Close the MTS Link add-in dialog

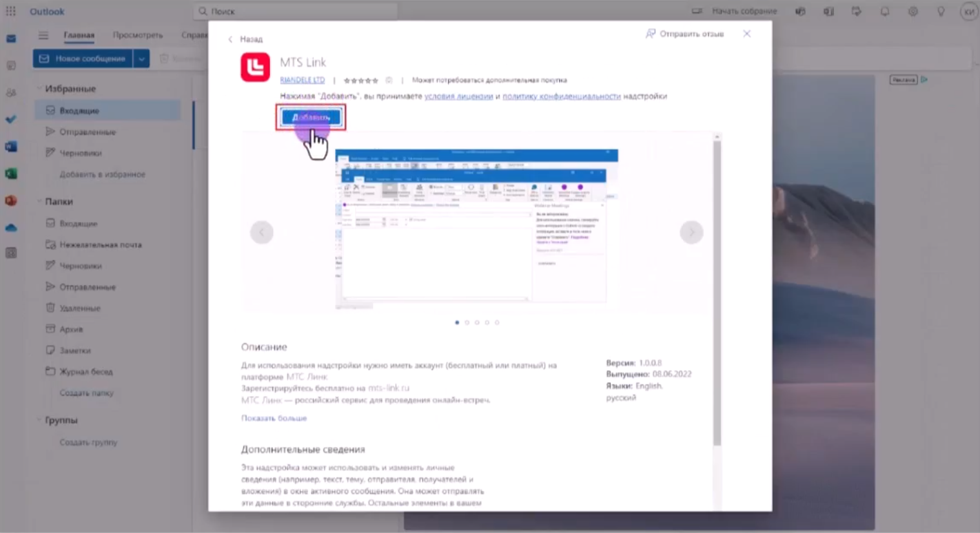pyautogui.click(x=747, y=34)
